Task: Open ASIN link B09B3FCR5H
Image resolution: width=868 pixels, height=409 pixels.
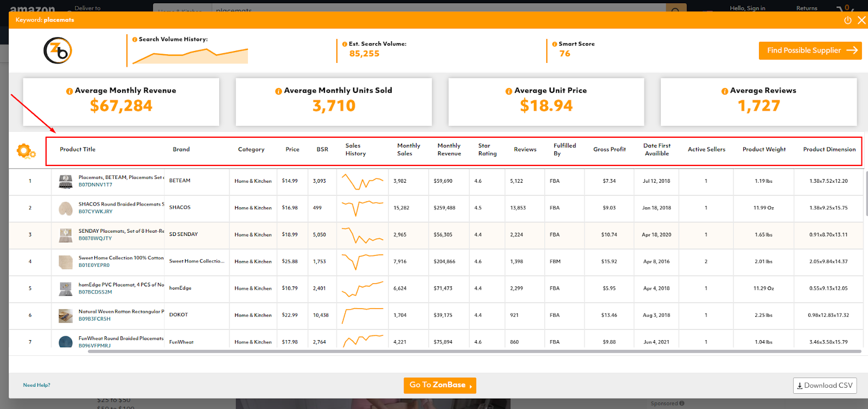Action: pyautogui.click(x=95, y=319)
